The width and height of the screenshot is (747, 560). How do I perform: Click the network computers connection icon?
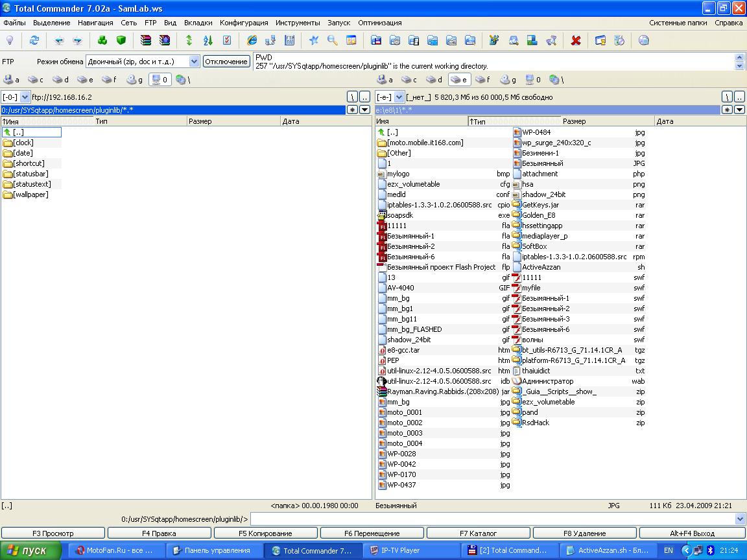coord(270,40)
